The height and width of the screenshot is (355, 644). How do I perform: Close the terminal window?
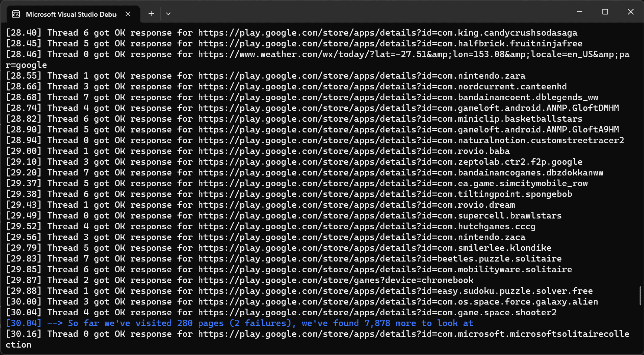point(631,12)
